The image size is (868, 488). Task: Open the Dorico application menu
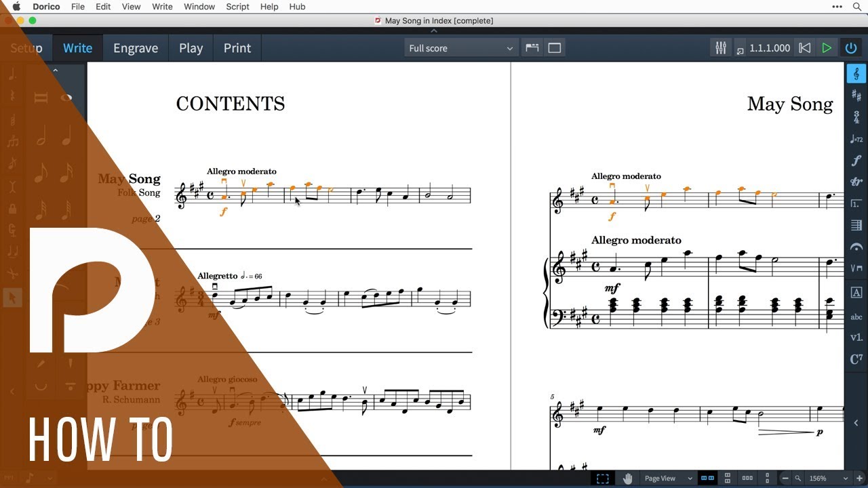tap(46, 7)
